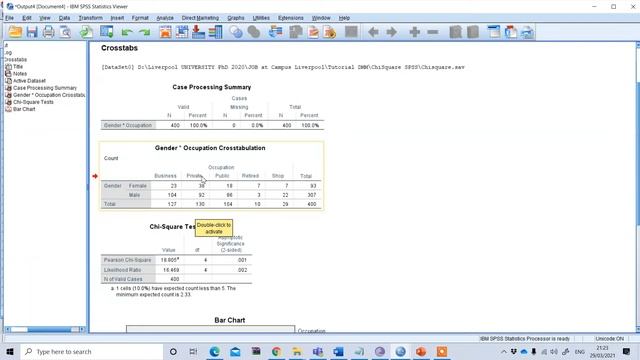Screen dimensions: 640x360
Task: Click the Go to Case icon
Action: [x=182, y=32]
